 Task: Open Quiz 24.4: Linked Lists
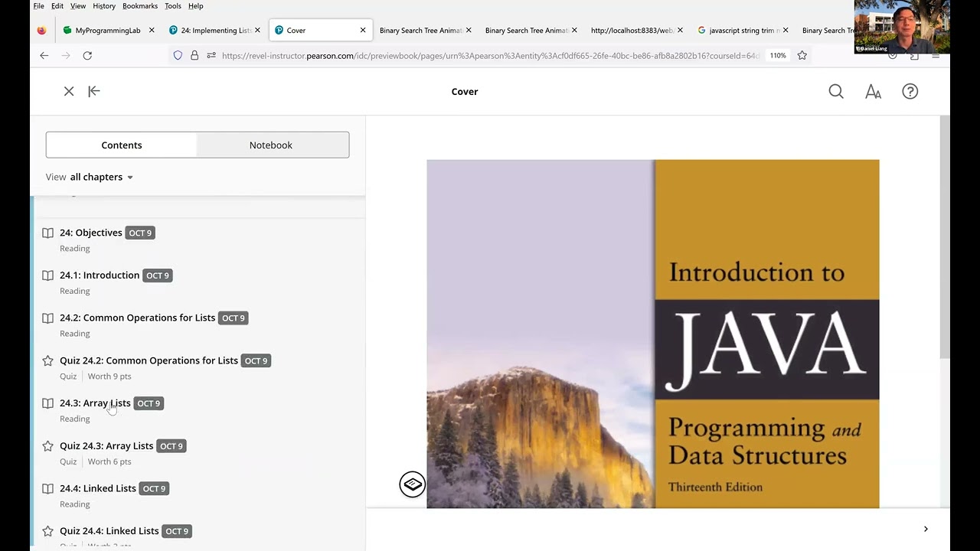point(109,531)
